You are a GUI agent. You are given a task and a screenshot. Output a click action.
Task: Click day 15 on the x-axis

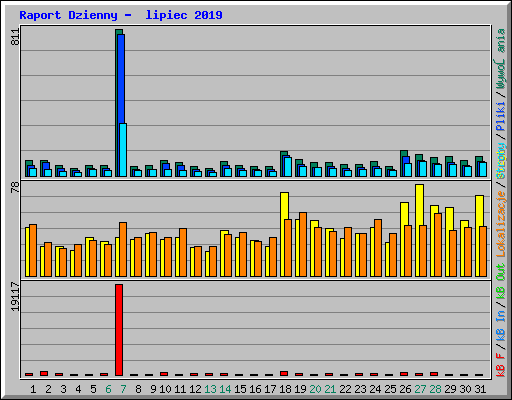[x=240, y=389]
